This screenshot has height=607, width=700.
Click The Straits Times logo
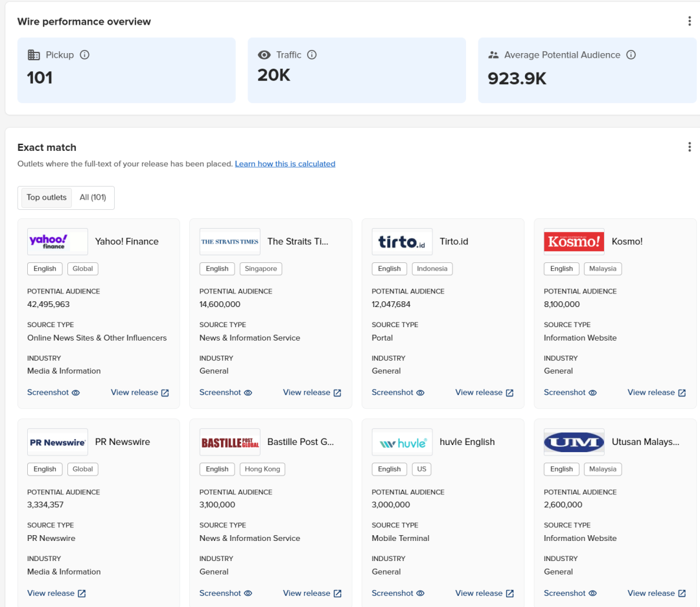click(x=230, y=242)
